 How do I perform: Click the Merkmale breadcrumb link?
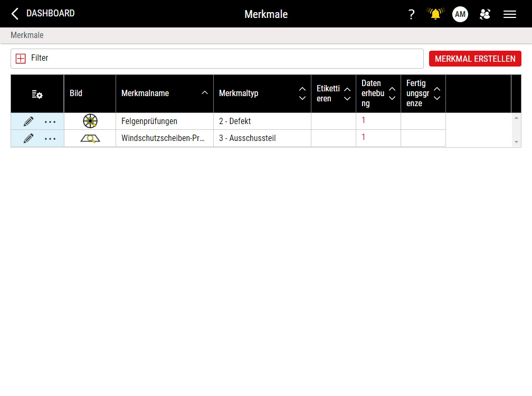(27, 35)
